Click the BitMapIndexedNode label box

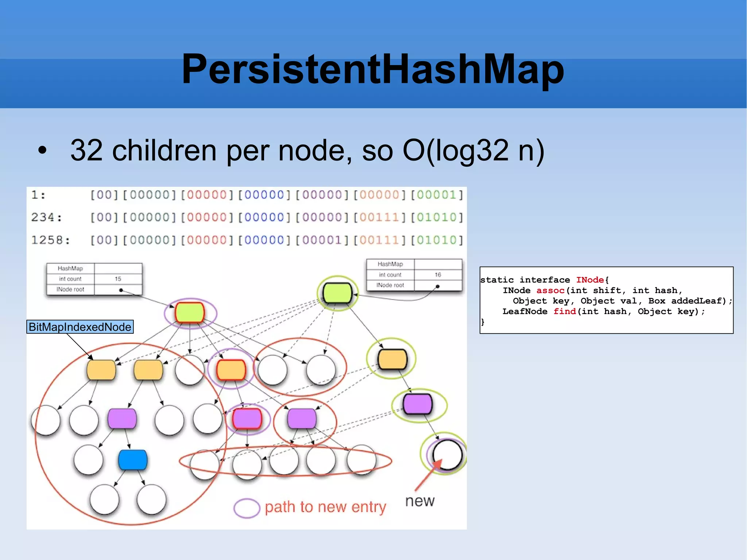pos(80,327)
